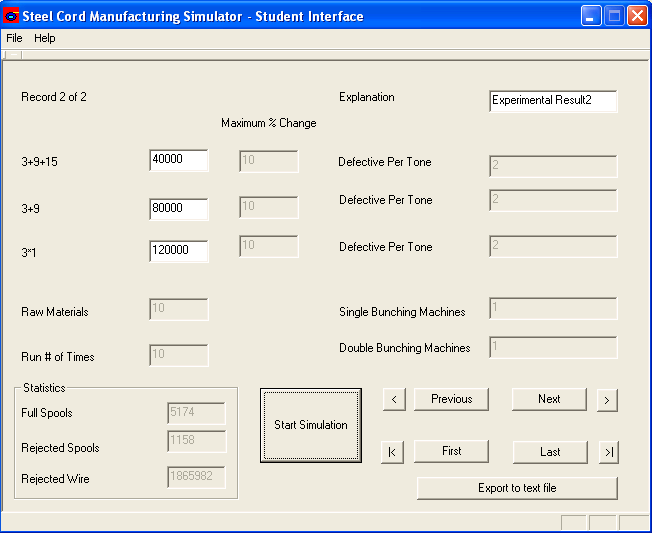The height and width of the screenshot is (533, 652).
Task: Click the Full Spools value 5174
Action: pyautogui.click(x=197, y=413)
